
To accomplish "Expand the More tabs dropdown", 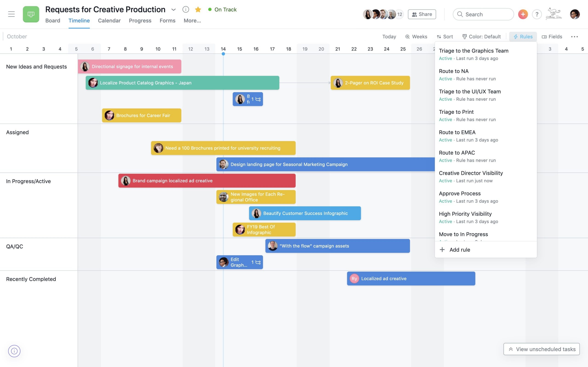I will tap(192, 20).
